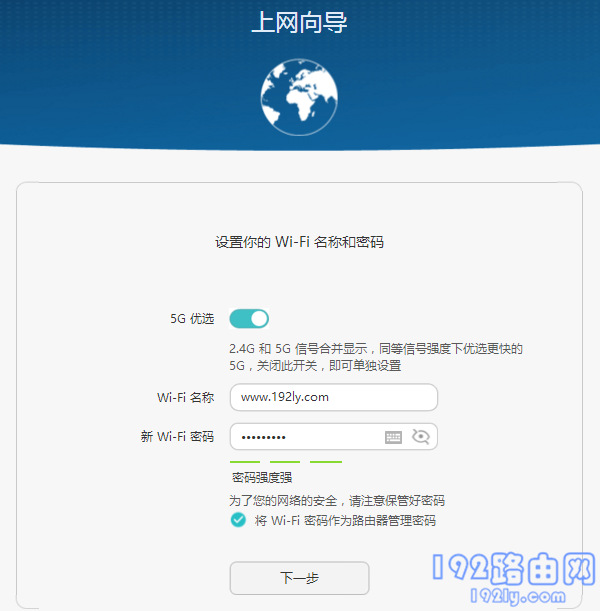Click into the Wi-Fi 名称 input field
This screenshot has width=600, height=611.
(333, 397)
